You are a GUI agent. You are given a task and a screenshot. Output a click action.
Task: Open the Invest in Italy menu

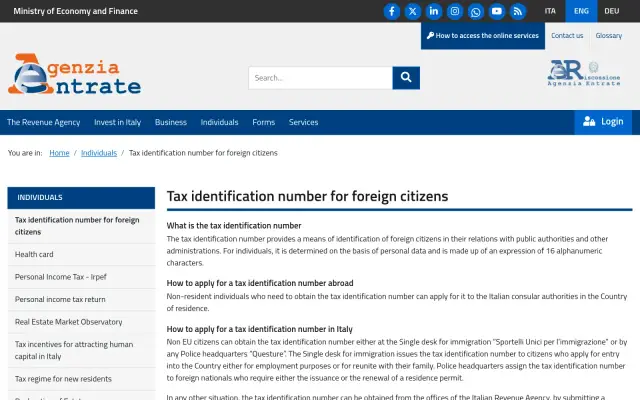click(118, 122)
